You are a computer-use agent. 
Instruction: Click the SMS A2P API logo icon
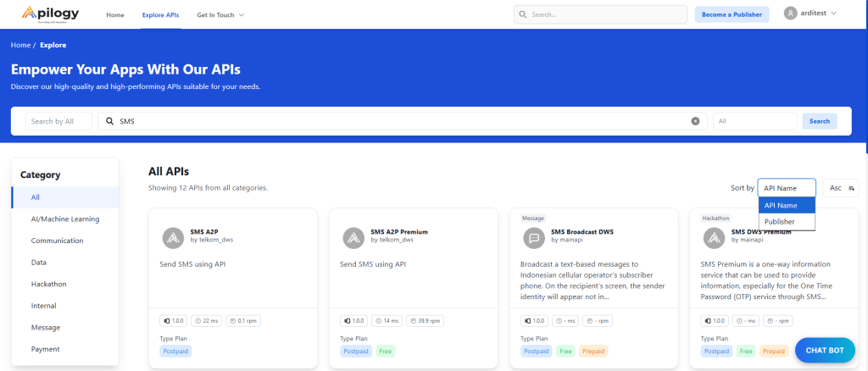point(174,238)
